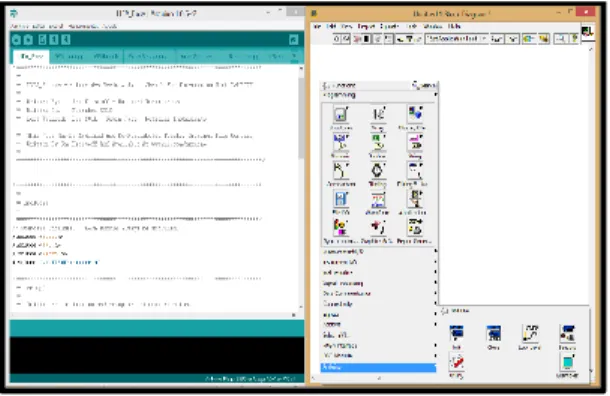
Task: Open the Distribute Objects dropdown
Action: [x=513, y=39]
